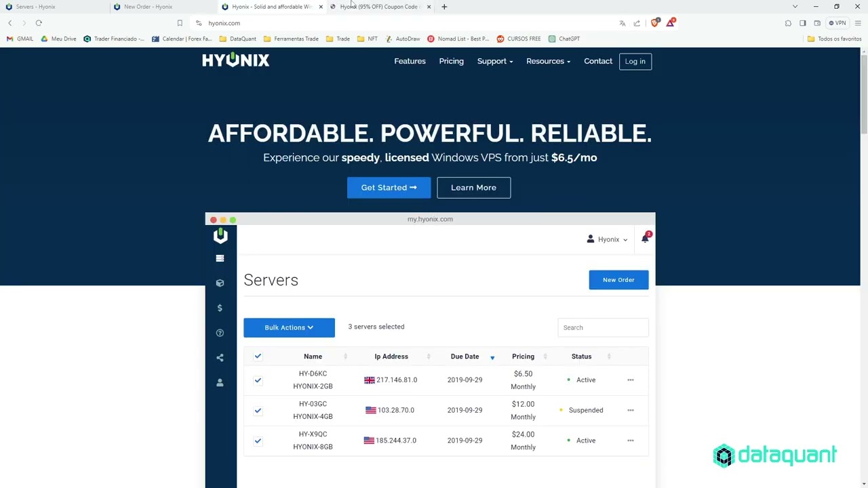Uncheck the HY-03GC server checkbox
This screenshot has height=488, width=868.
[258, 410]
